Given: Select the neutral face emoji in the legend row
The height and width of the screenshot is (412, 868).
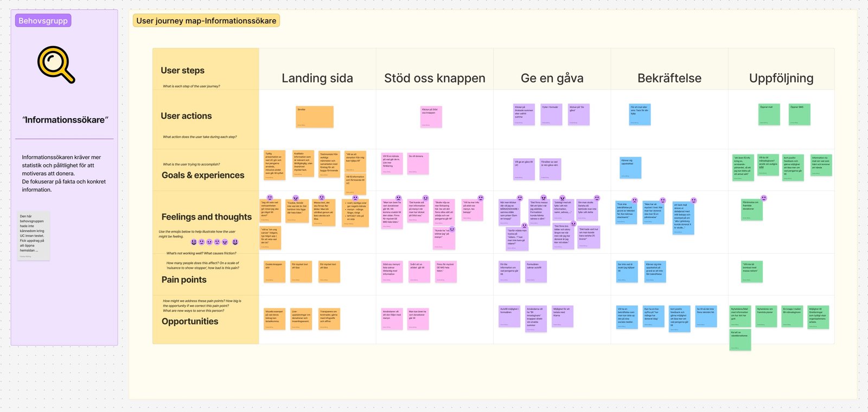Looking at the screenshot, I should click(x=209, y=242).
